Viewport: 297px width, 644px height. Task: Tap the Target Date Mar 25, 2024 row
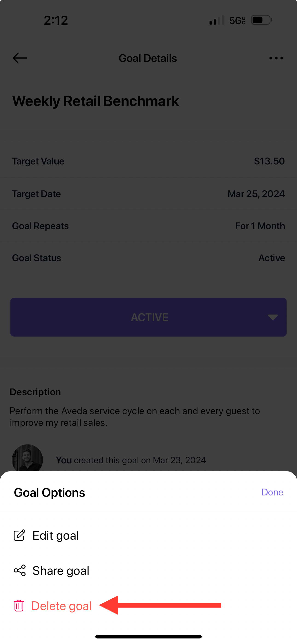(148, 194)
